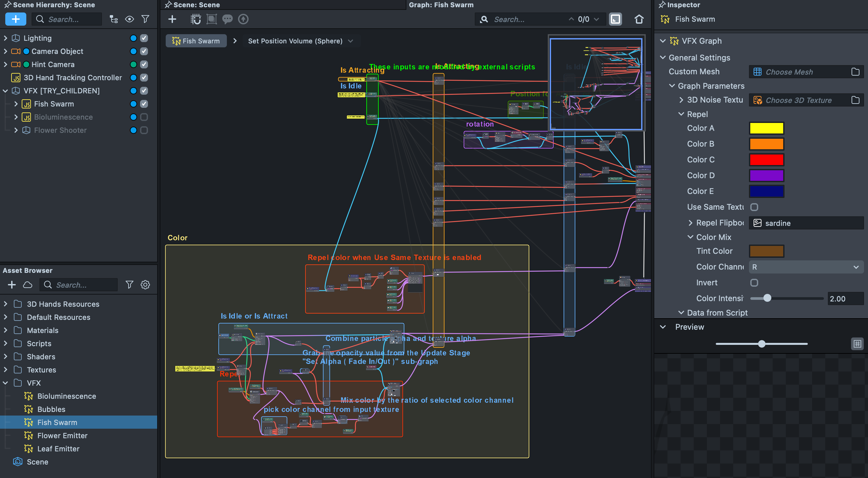Screen dimensions: 868x478
Task: Click the Asset Browser cloud icon
Action: (x=28, y=285)
